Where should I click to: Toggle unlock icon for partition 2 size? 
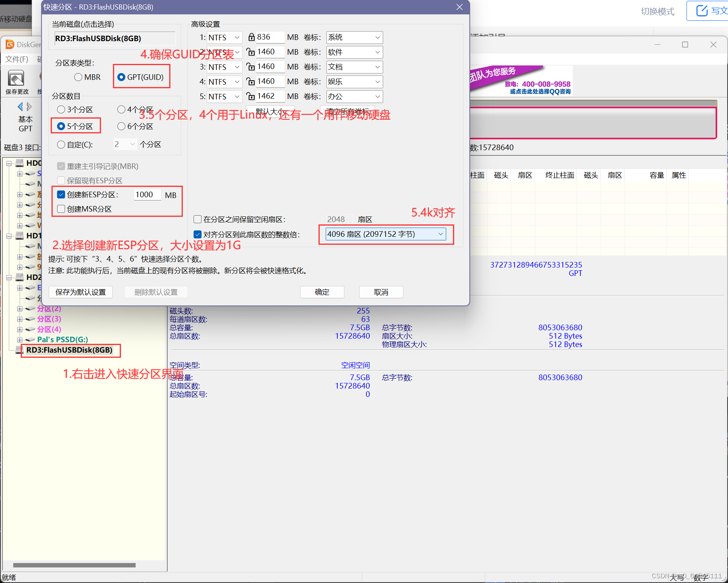coord(251,52)
